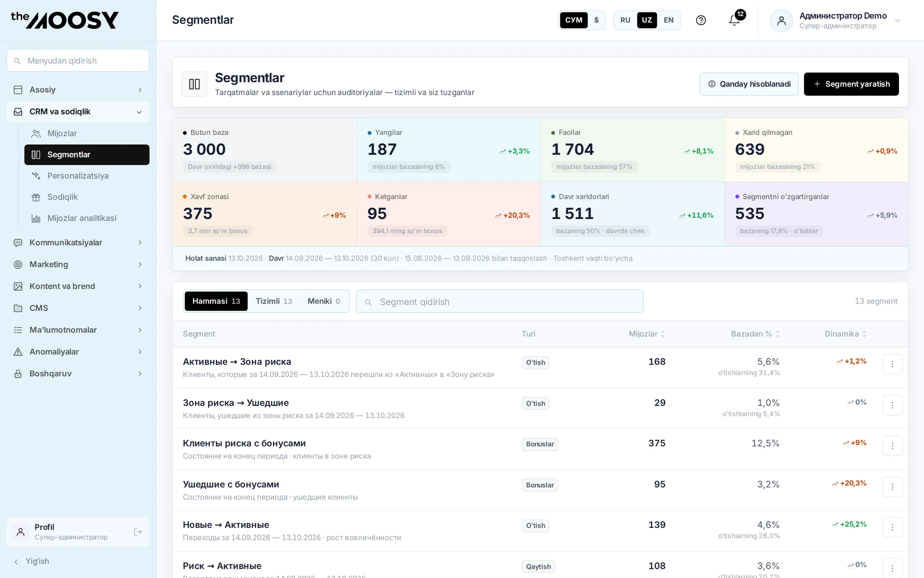Click the logout icon in Profil card
This screenshot has height=578, width=924.
tap(138, 532)
